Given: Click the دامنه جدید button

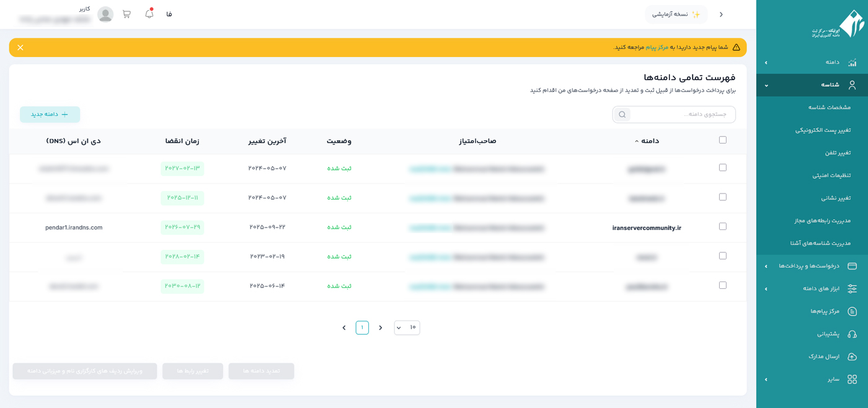Looking at the screenshot, I should pos(50,115).
